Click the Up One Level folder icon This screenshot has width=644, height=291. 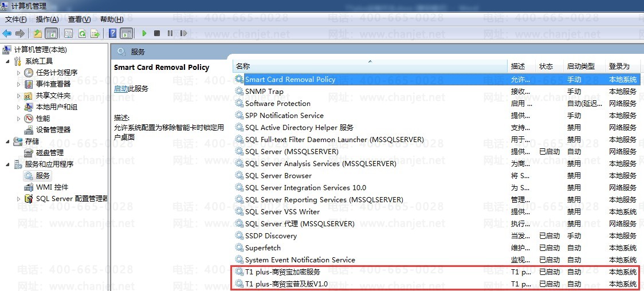(x=38, y=33)
